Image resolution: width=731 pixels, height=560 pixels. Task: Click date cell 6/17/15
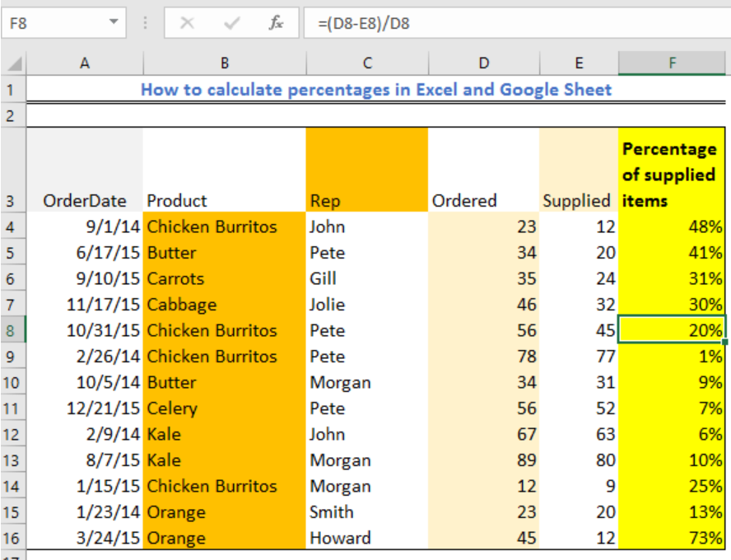(x=85, y=253)
